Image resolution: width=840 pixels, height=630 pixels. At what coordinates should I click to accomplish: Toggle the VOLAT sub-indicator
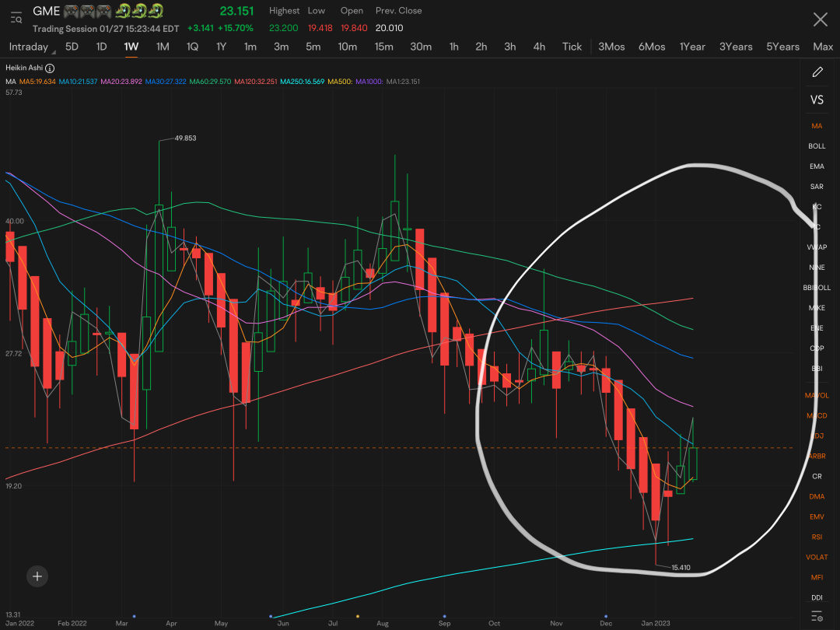point(817,557)
